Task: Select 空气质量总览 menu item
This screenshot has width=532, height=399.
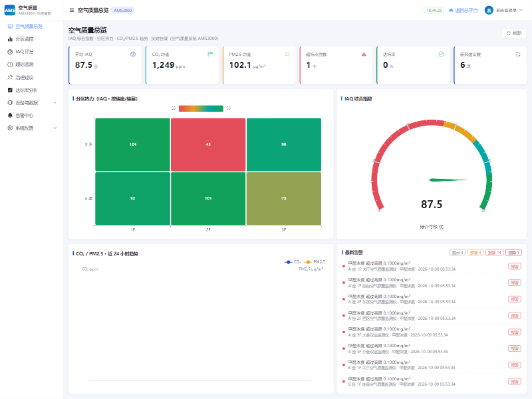Action: (31, 27)
